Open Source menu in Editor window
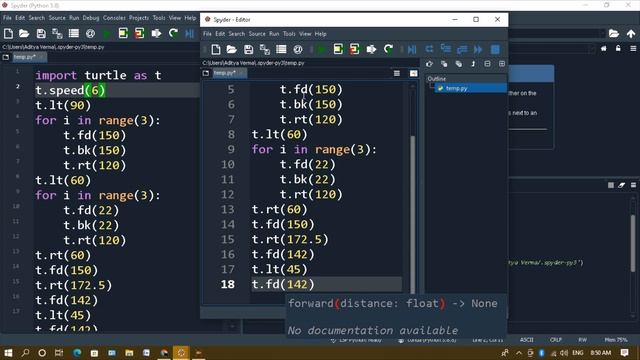Viewport: 640px width, 360px height. click(257, 34)
